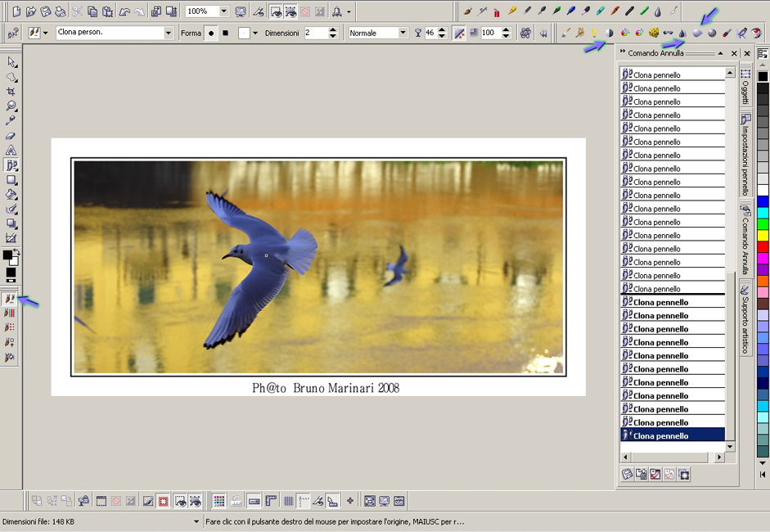Select the Zoom magnifier tool
The height and width of the screenshot is (532, 770).
point(11,106)
